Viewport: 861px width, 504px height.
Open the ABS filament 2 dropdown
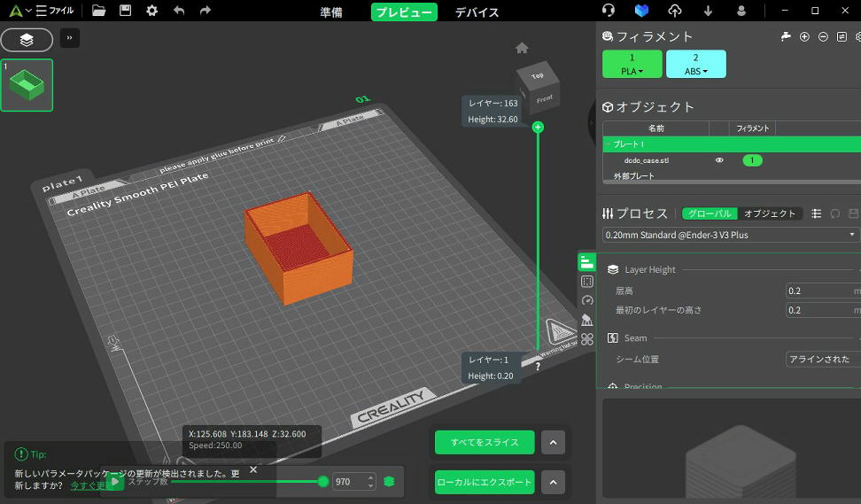tap(695, 65)
